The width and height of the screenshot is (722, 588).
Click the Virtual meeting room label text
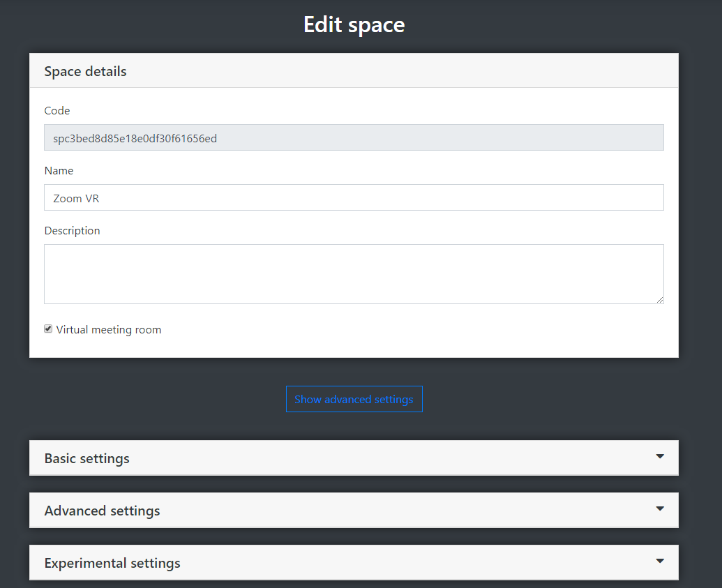point(109,330)
